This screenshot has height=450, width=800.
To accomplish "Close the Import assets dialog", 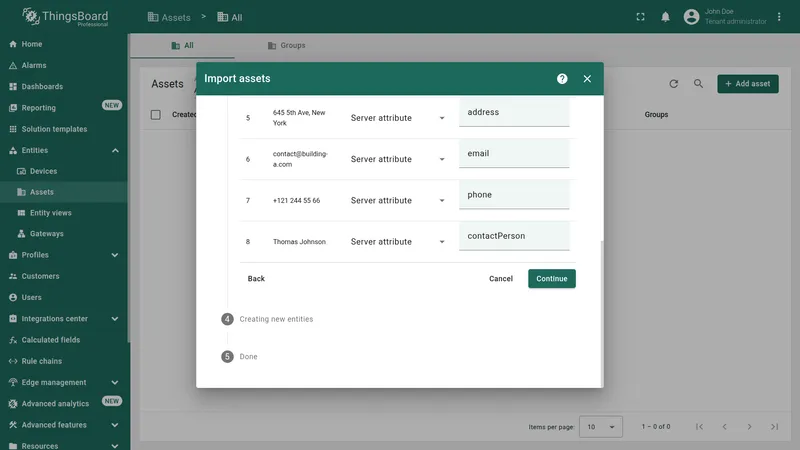I will click(587, 79).
